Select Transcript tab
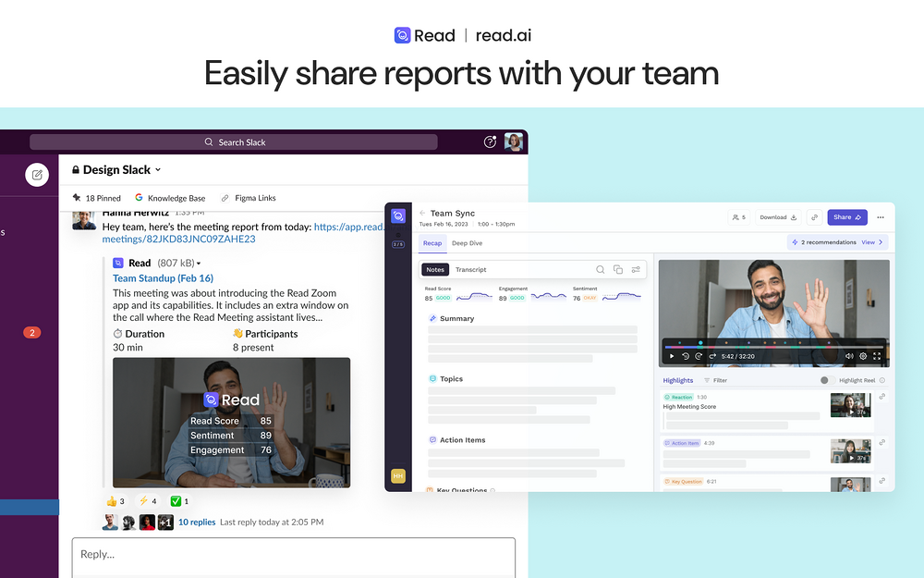This screenshot has width=924, height=578. coord(471,269)
